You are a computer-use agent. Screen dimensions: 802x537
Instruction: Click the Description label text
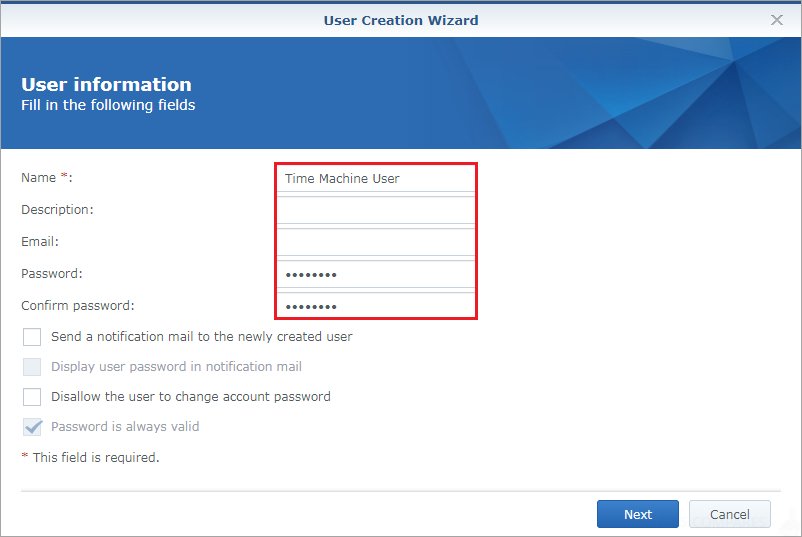(x=57, y=210)
